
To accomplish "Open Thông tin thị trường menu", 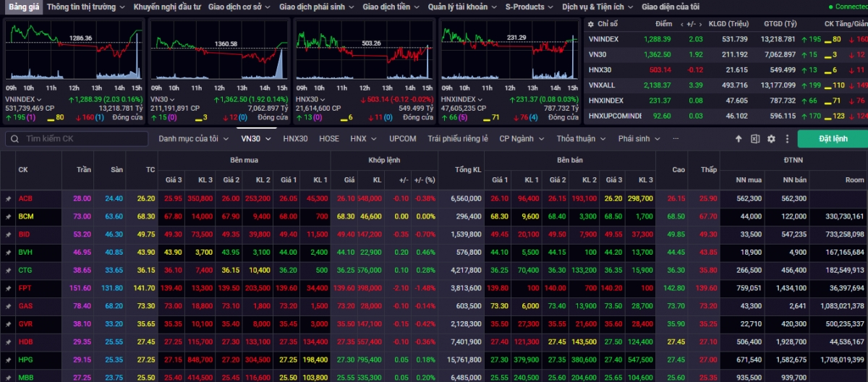I will (86, 7).
